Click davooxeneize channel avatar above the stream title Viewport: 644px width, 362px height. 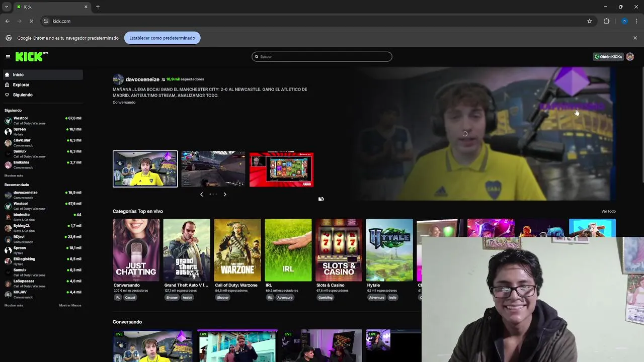118,79
